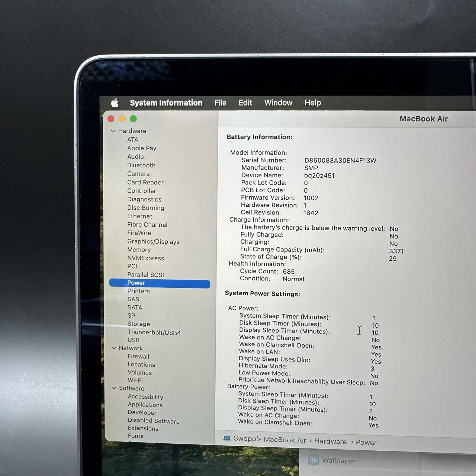Select Firewall in the sidebar
476x476 pixels.
coord(138,356)
